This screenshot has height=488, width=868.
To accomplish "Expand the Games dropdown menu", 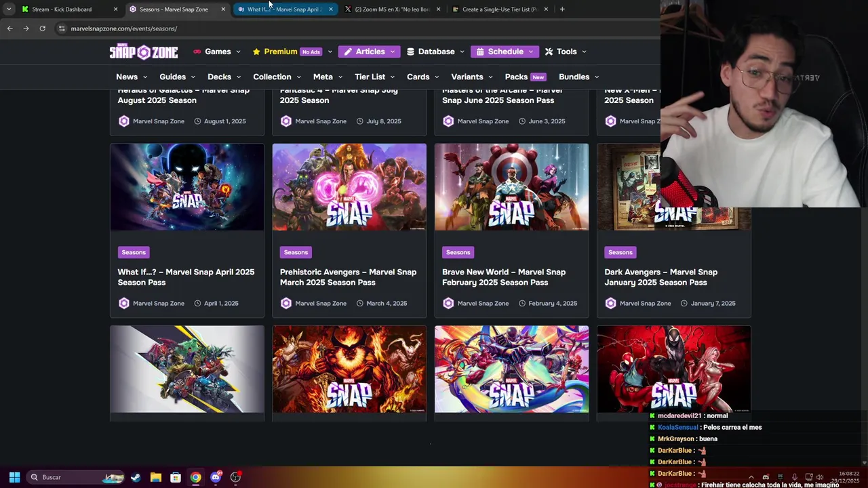I will click(217, 52).
